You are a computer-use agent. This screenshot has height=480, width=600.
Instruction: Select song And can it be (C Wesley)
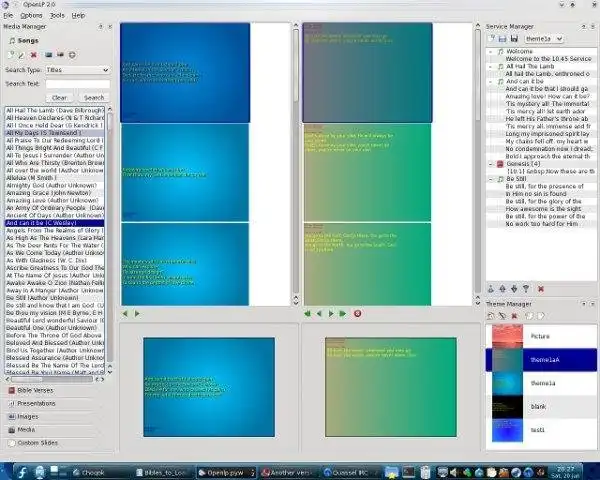coord(55,223)
